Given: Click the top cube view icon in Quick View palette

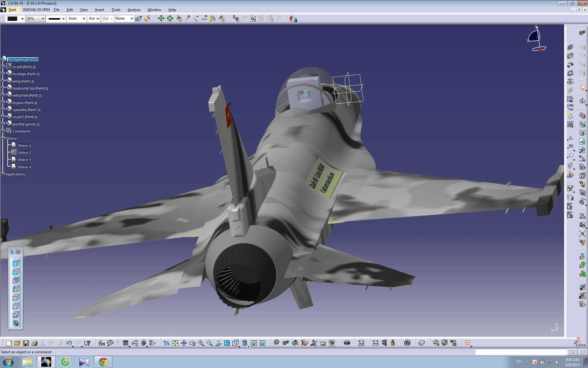Looking at the screenshot, I should point(16,263).
